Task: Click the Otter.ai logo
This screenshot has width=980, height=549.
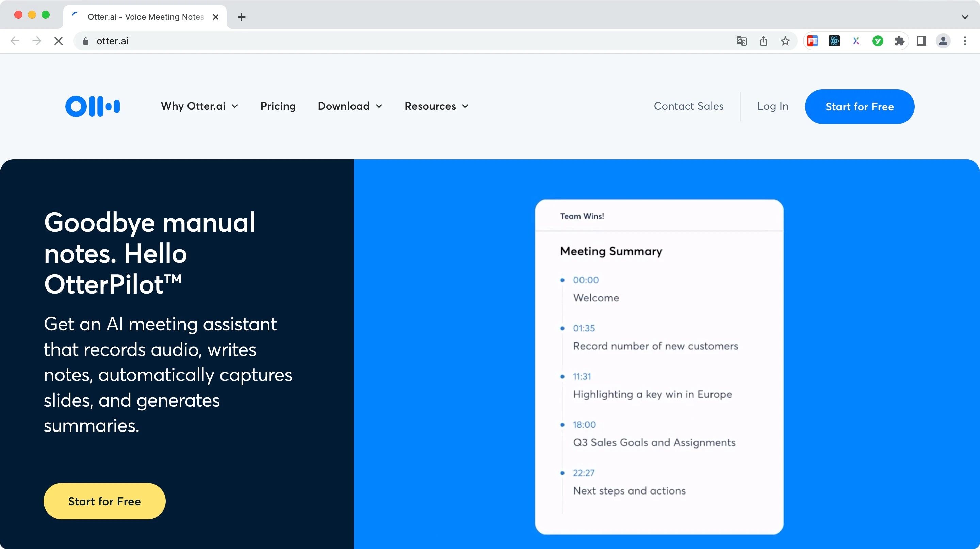Action: [93, 106]
